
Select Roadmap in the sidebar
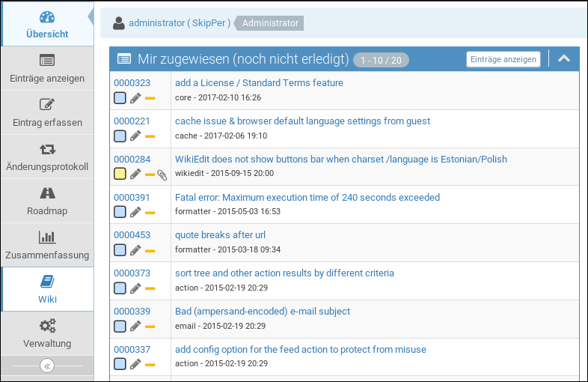47,201
